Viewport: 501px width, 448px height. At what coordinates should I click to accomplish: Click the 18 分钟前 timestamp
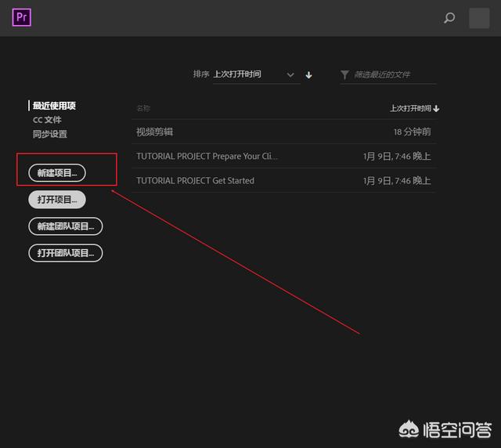[x=413, y=132]
